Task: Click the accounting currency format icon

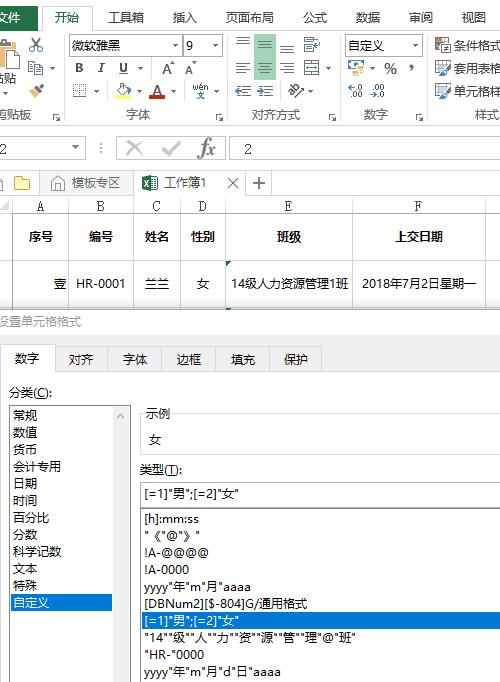Action: 356,67
